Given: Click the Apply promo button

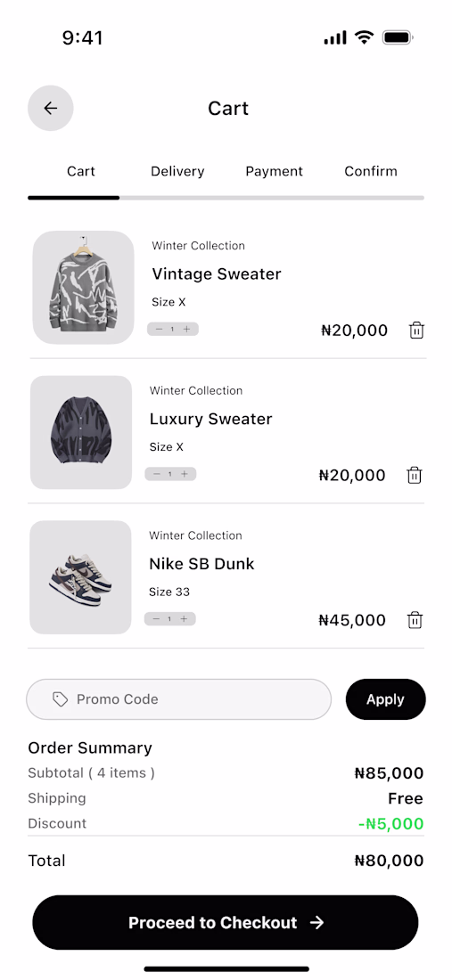Looking at the screenshot, I should [386, 699].
